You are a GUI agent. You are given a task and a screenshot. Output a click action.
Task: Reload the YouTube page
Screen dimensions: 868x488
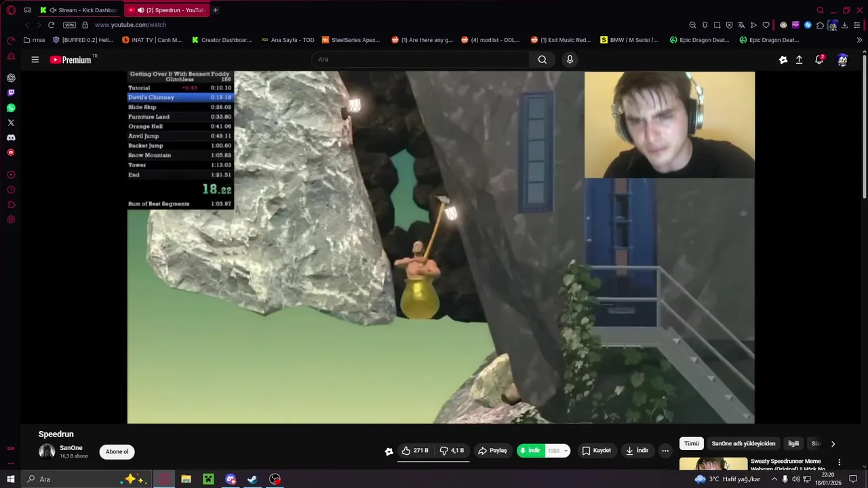pos(51,25)
